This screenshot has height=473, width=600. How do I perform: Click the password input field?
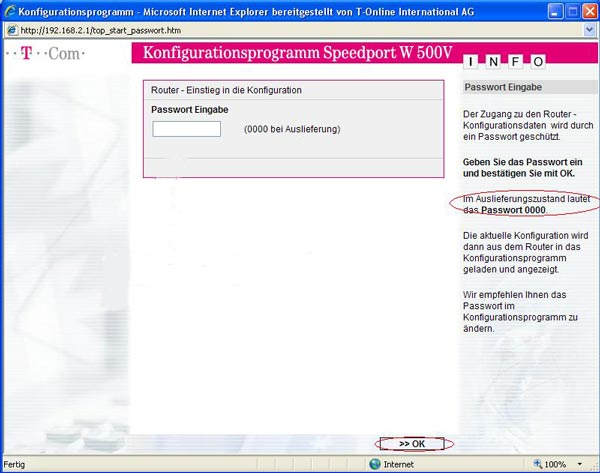[186, 129]
